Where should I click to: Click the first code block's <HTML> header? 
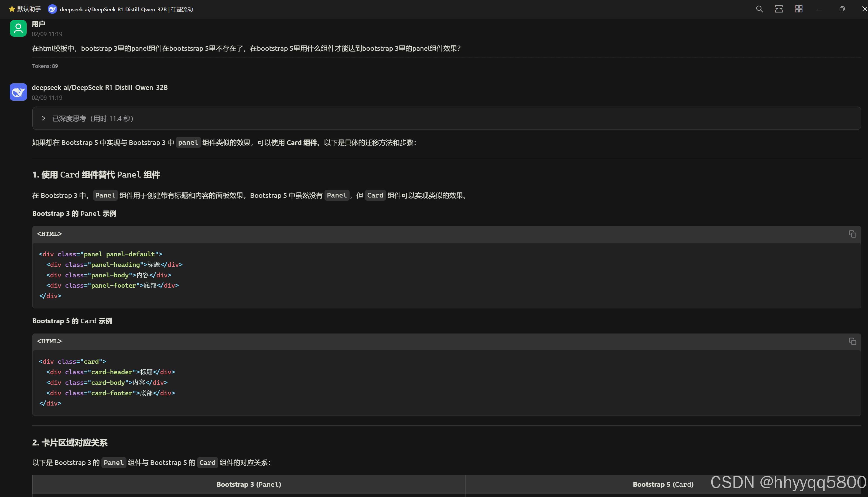pyautogui.click(x=49, y=234)
